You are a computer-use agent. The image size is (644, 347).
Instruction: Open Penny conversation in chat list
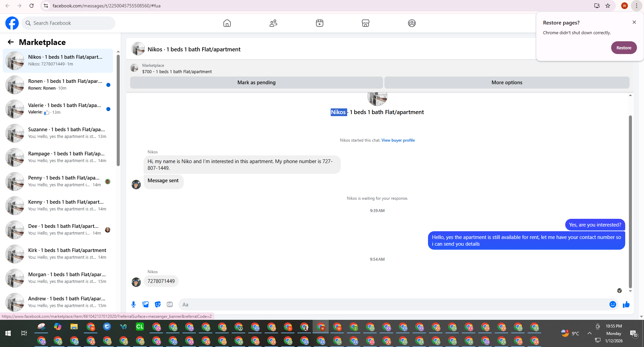tap(58, 182)
